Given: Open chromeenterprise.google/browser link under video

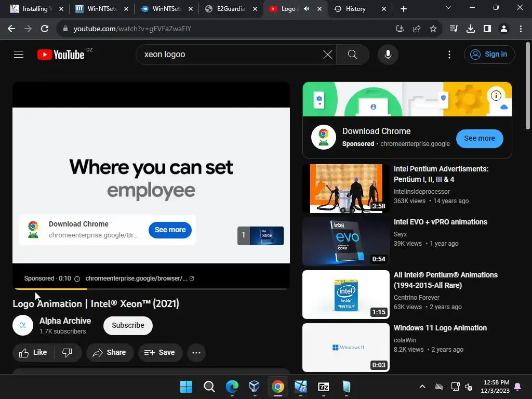Looking at the screenshot, I should [139, 278].
